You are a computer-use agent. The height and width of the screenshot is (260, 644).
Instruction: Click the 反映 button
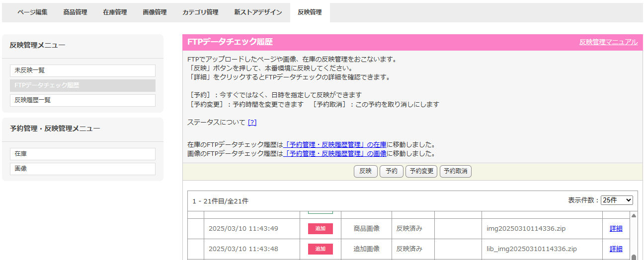366,171
